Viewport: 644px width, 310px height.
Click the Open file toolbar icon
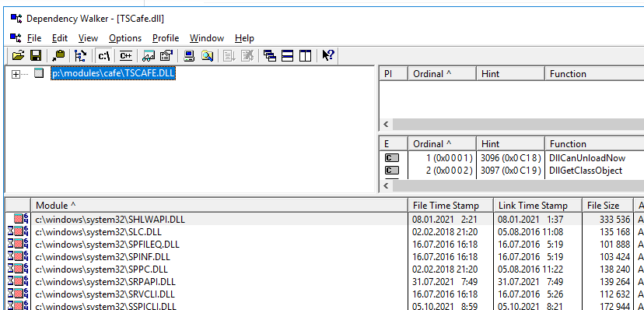coord(18,55)
